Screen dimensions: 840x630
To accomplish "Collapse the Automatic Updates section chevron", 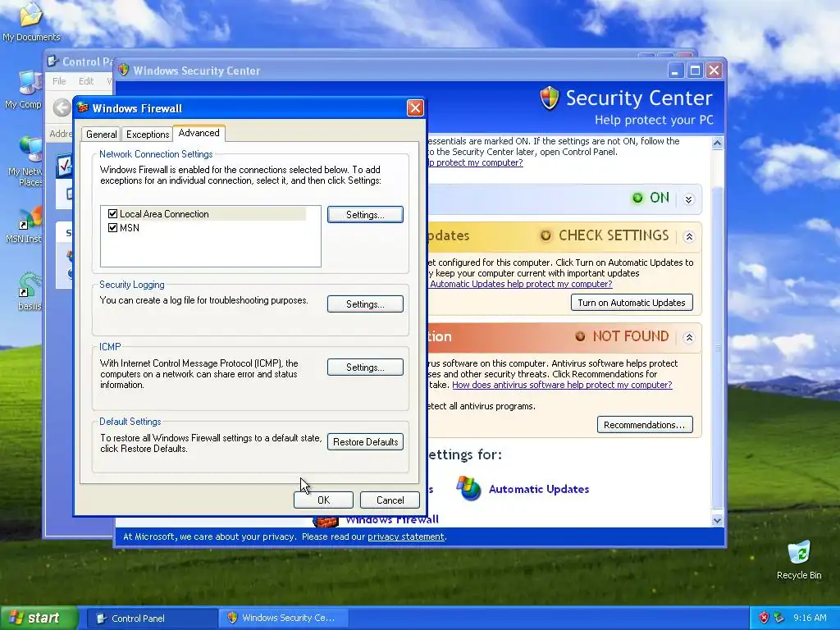I will 689,236.
